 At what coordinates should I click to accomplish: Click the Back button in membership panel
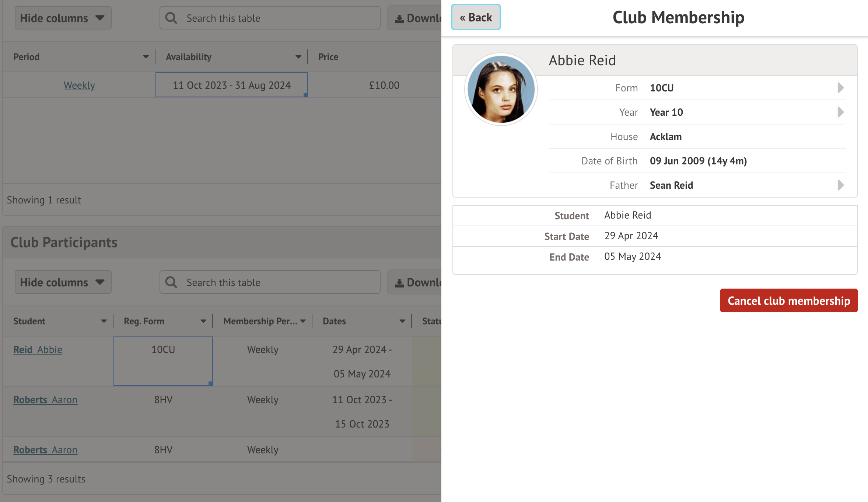(476, 17)
